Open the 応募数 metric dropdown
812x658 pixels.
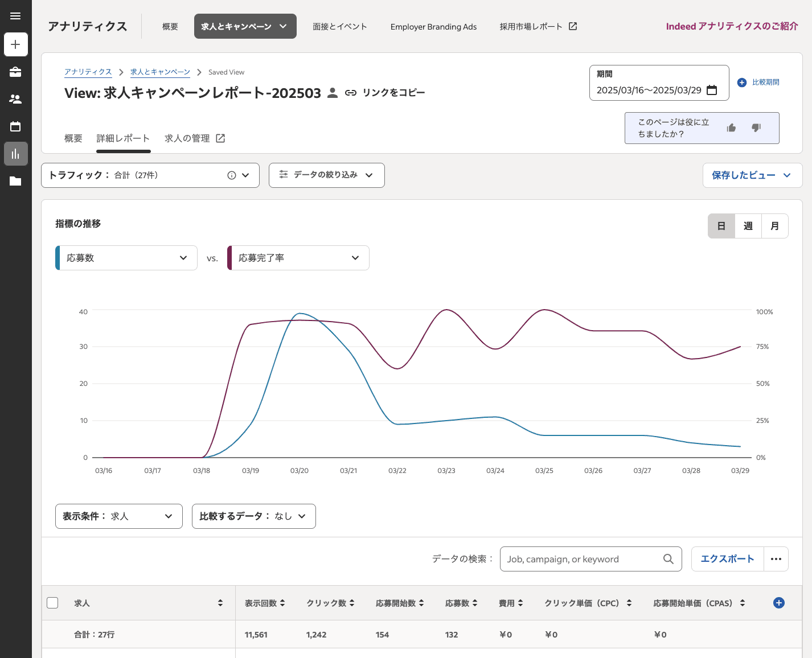[x=183, y=258]
